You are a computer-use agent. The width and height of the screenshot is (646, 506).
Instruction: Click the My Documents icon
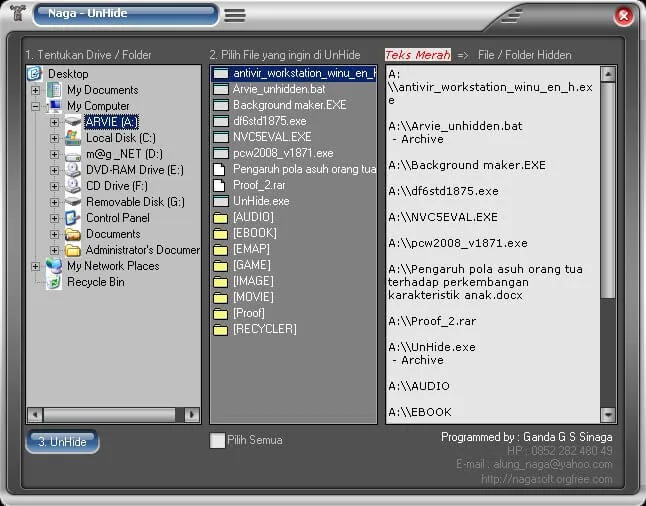54,90
